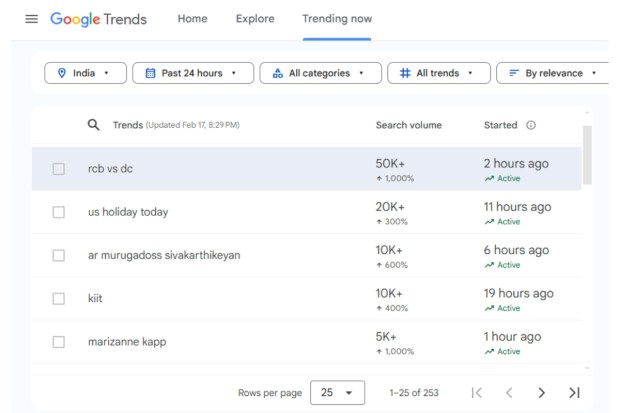Screen dimensions: 620x413
Task: Check the box beside marizanne kapp
Action: pos(59,342)
